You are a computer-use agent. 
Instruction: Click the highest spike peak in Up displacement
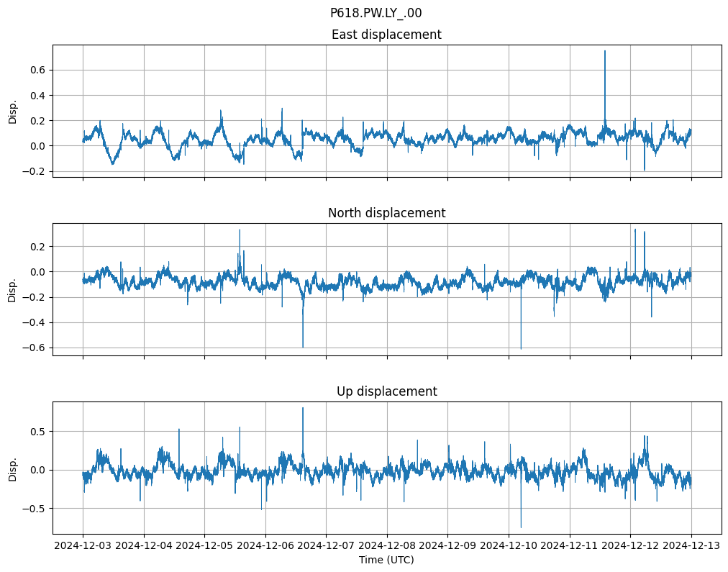click(x=303, y=408)
